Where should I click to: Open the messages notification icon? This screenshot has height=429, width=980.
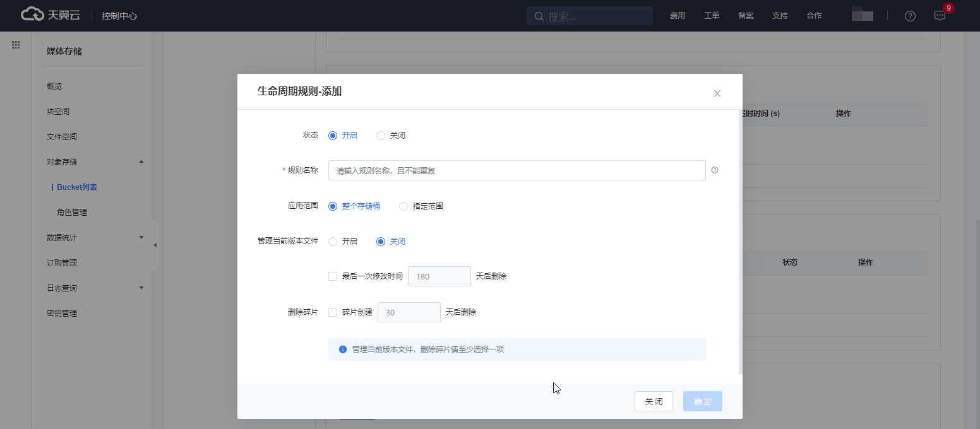[940, 16]
